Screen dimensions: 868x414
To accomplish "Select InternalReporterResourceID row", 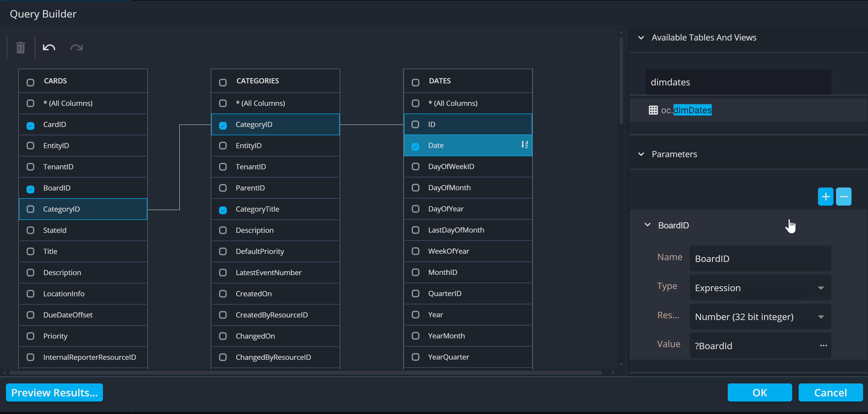I will coord(83,357).
